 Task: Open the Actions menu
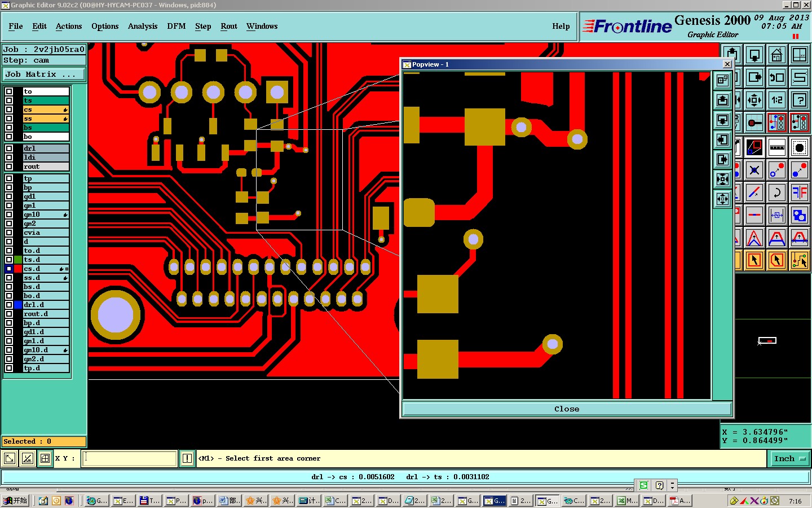[69, 27]
